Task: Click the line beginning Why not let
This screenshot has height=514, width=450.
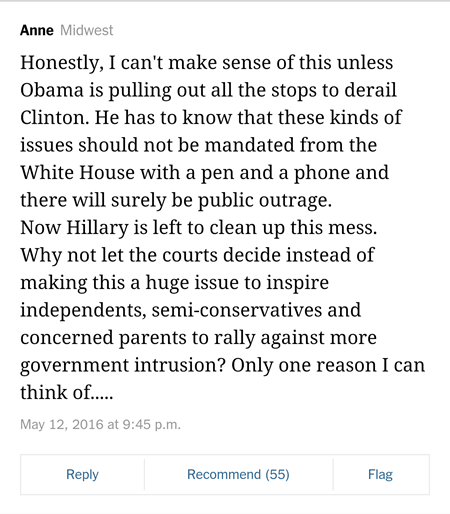Action: pos(197,255)
